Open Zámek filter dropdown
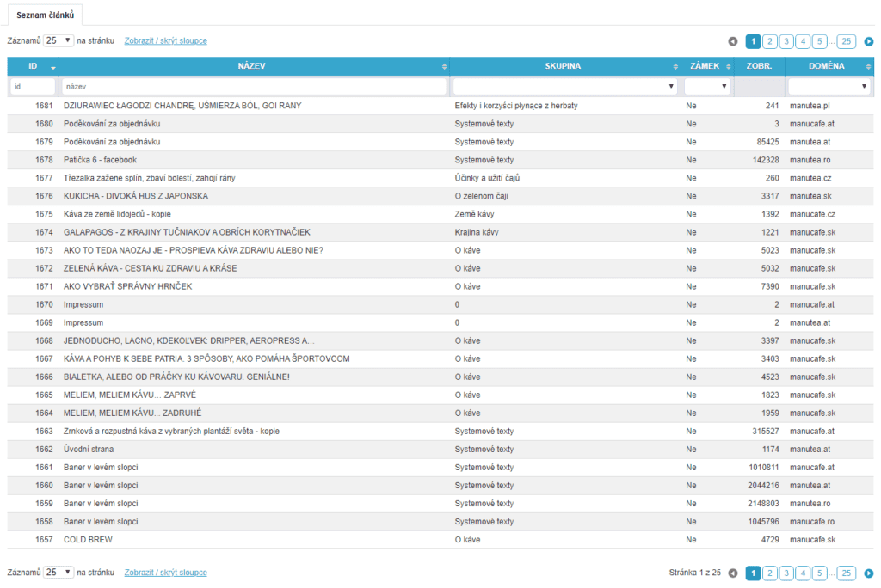The width and height of the screenshot is (881, 588). (x=707, y=87)
